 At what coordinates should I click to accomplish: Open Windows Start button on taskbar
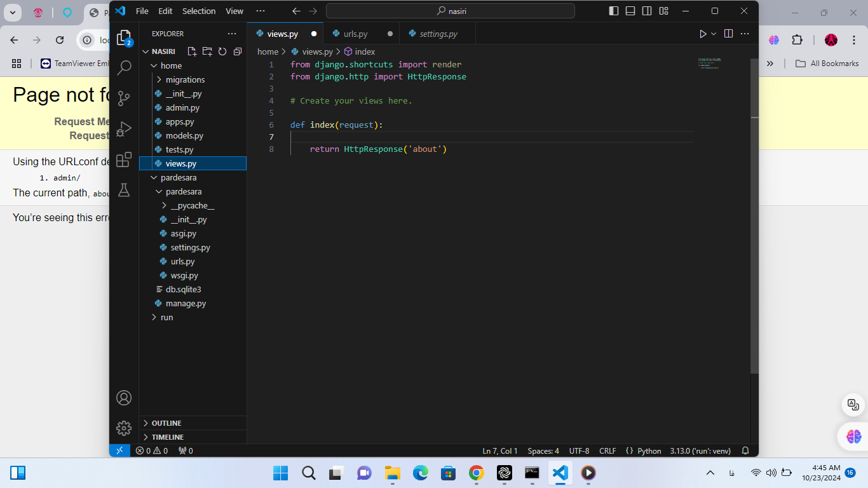tap(280, 473)
